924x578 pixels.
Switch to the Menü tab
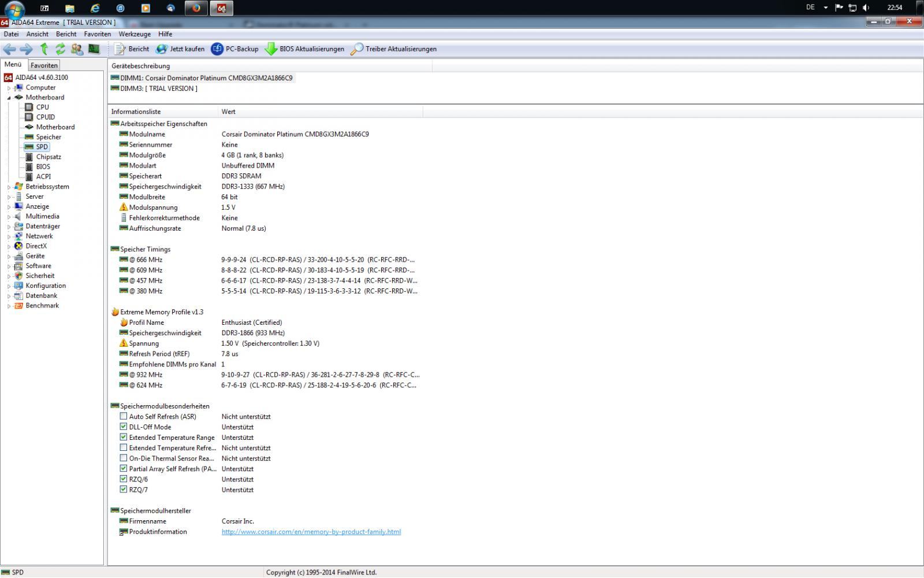coord(13,65)
